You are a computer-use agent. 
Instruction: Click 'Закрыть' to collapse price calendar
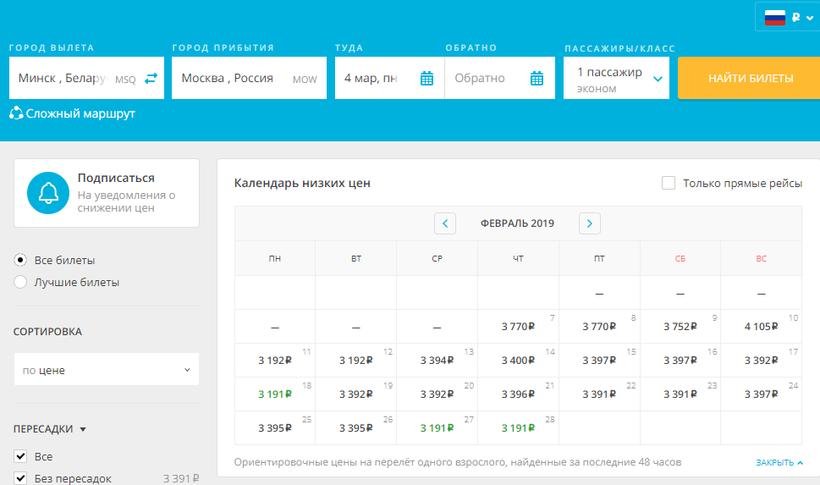pos(780,463)
